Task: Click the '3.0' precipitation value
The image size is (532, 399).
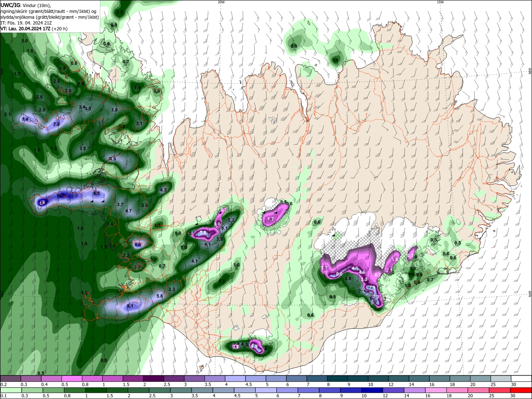Action: tap(138, 266)
